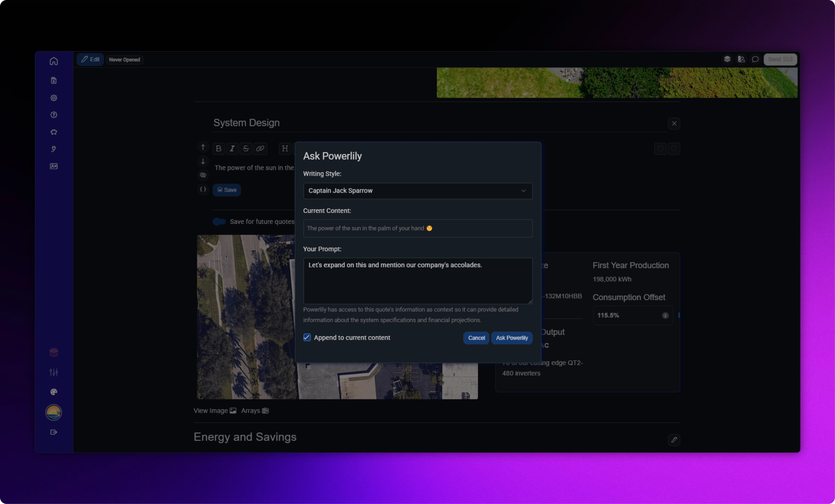Screen dimensions: 835x504
Task: Click the heading H toolbar button
Action: (x=285, y=149)
